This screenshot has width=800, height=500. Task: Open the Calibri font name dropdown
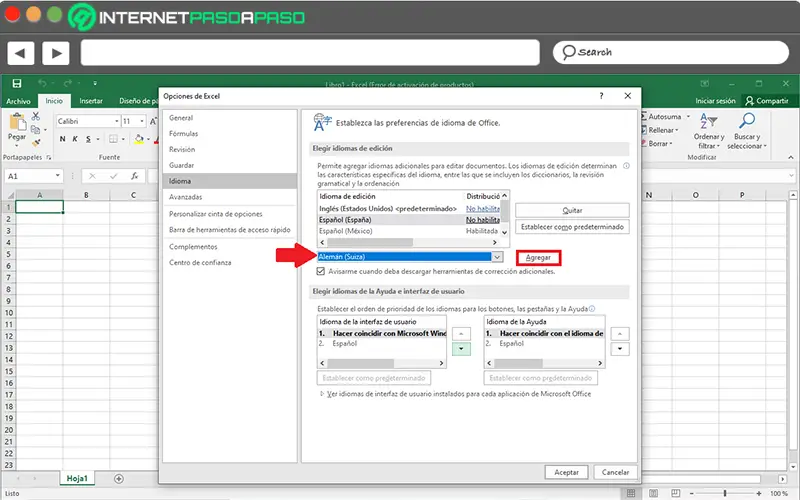[x=117, y=121]
